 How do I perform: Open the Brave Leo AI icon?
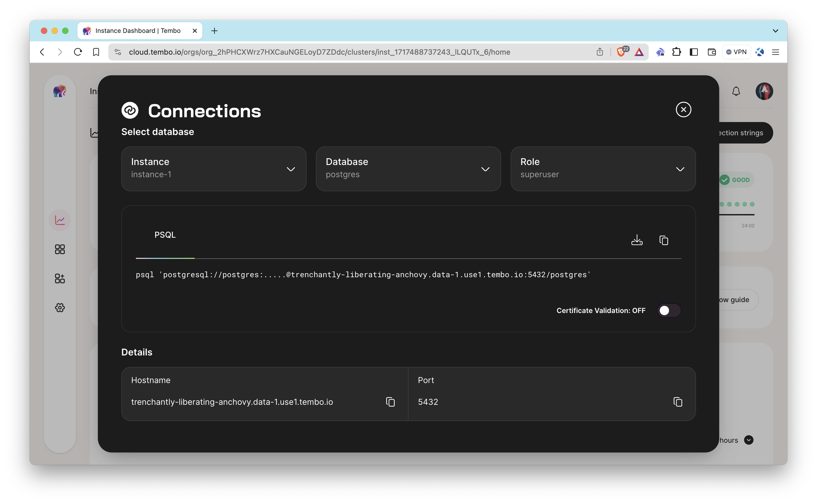760,52
